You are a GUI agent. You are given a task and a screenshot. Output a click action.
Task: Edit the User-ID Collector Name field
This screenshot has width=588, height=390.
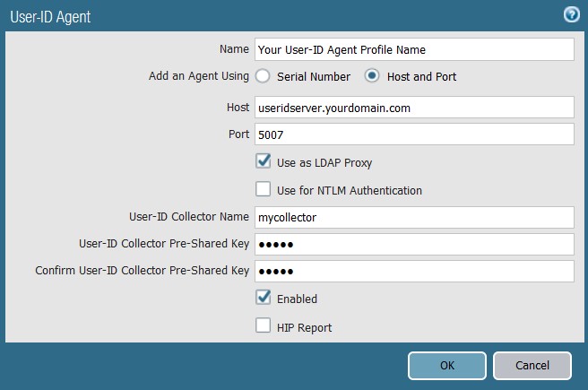coord(413,217)
